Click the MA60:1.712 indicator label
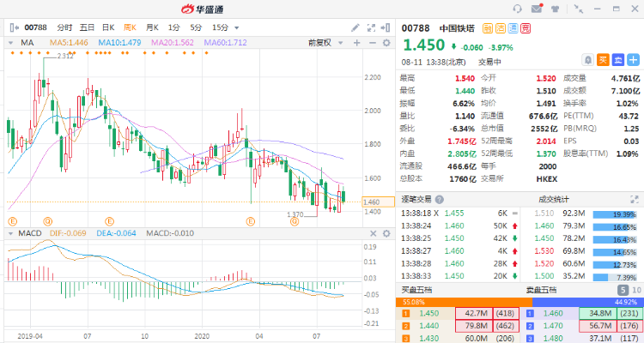Viewport: 644px width, 343px height. (x=226, y=43)
